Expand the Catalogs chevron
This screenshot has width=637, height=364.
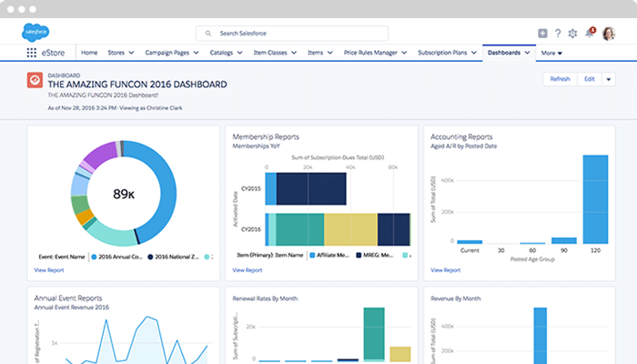pos(240,53)
